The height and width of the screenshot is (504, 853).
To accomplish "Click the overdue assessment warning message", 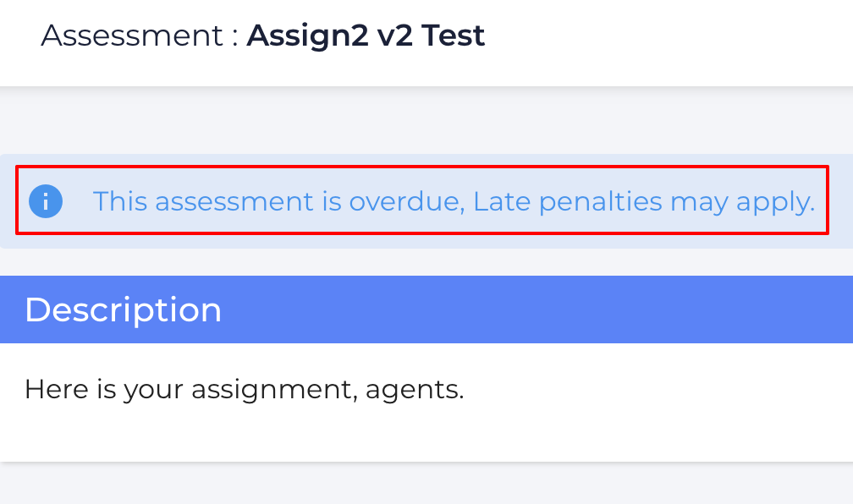I will [453, 201].
